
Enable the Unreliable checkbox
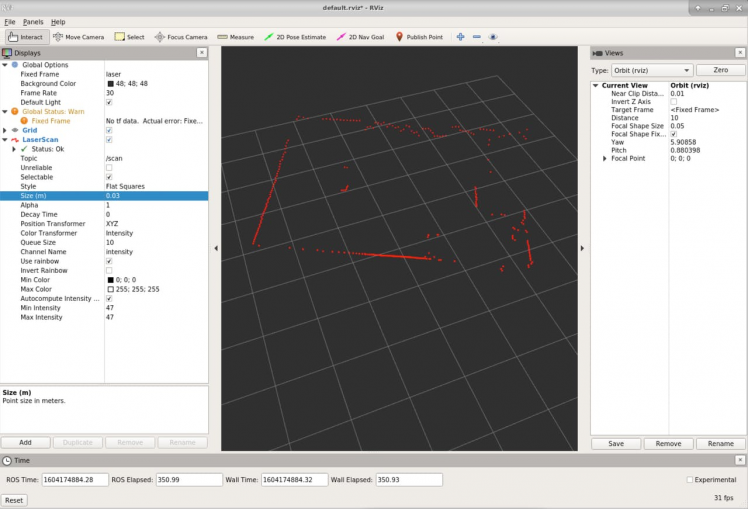tap(109, 167)
